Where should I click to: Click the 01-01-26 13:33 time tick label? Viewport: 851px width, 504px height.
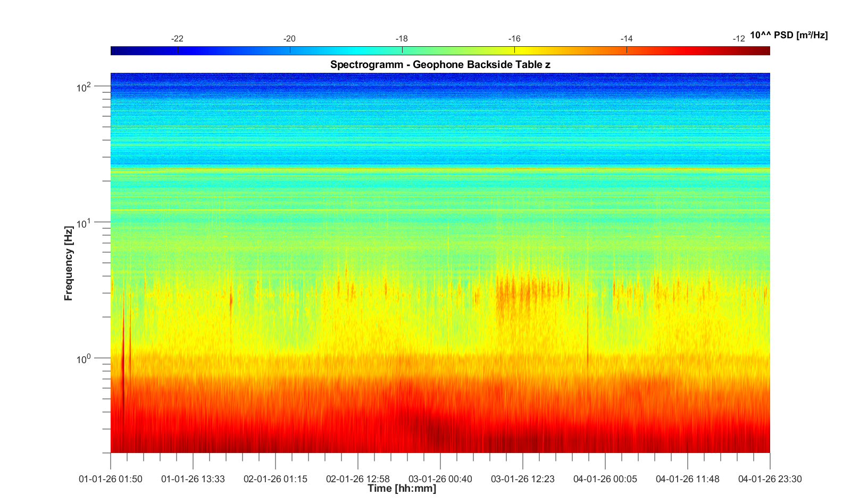click(193, 479)
